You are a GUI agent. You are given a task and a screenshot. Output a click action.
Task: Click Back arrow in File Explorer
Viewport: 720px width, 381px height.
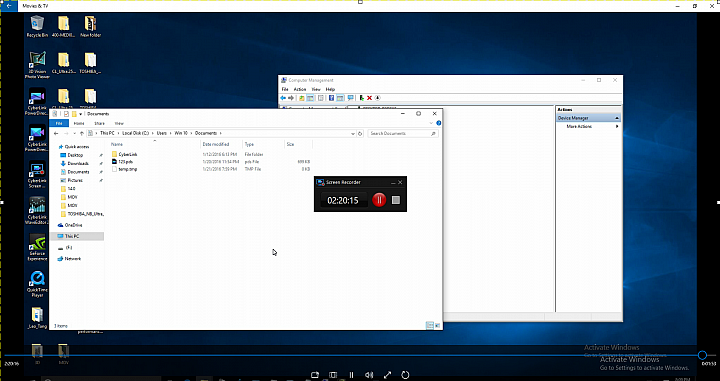pos(56,134)
